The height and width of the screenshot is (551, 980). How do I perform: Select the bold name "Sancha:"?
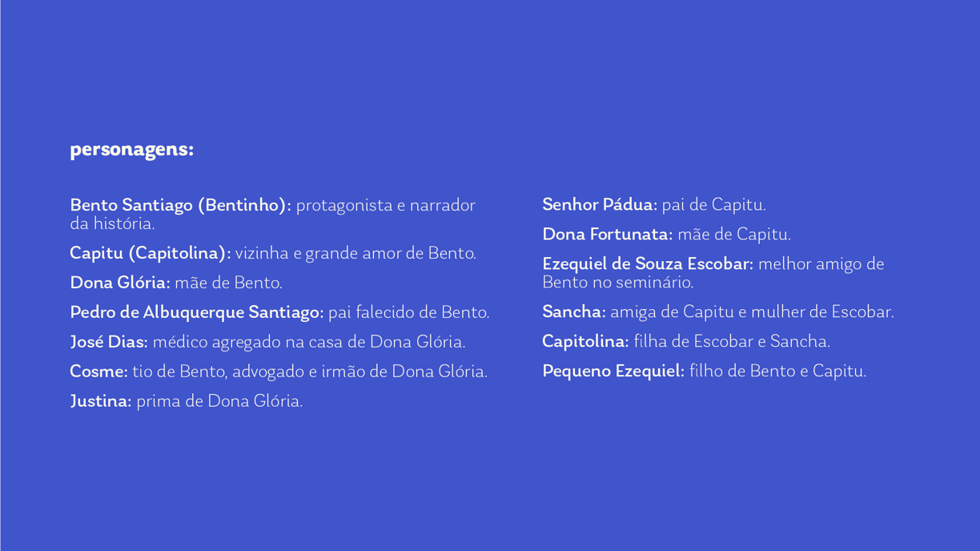click(574, 312)
